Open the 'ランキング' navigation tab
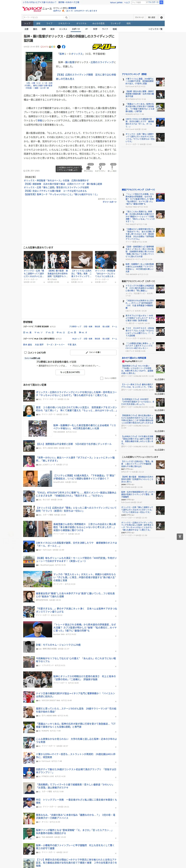The width and height of the screenshot is (186, 868). pos(115,24)
